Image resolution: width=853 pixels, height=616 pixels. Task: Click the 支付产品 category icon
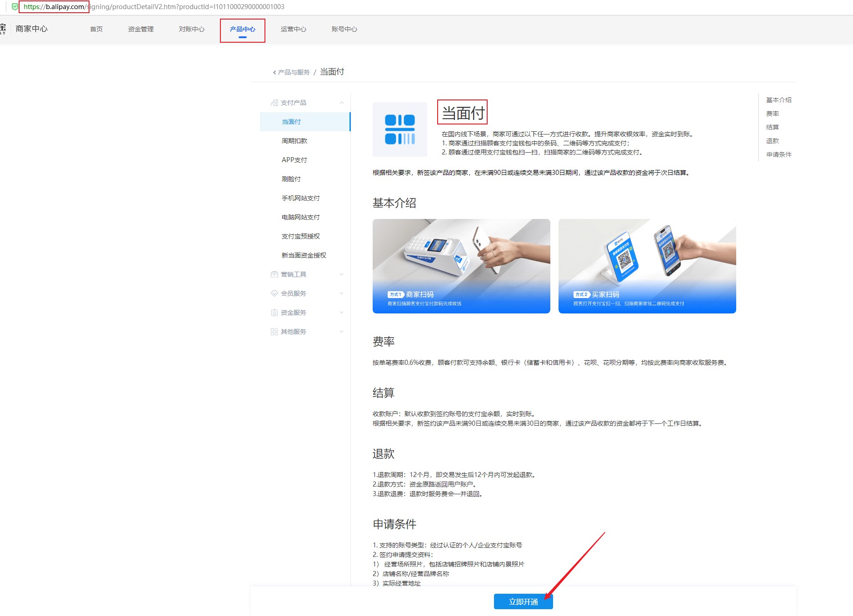(x=274, y=103)
